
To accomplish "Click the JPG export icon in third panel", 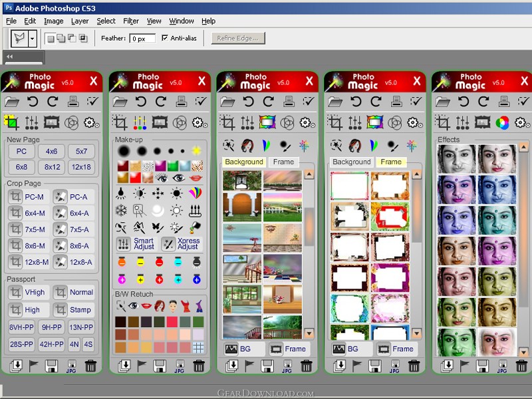I will click(x=287, y=366).
